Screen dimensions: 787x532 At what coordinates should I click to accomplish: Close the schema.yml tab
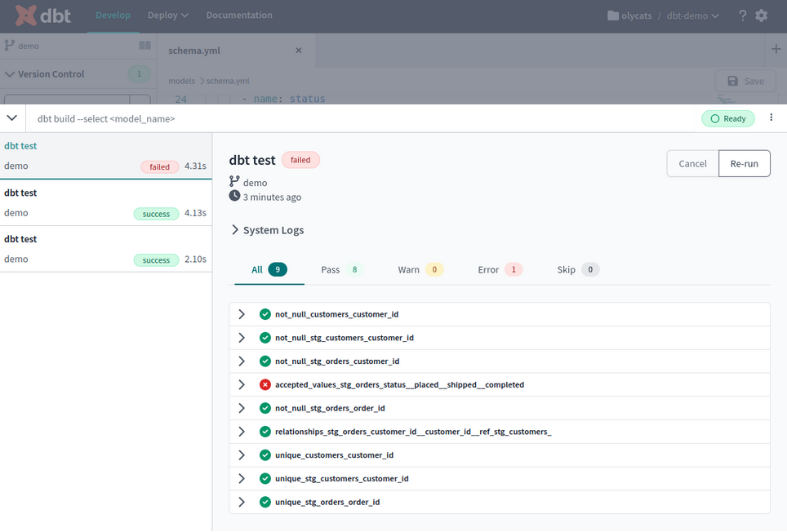click(x=299, y=50)
